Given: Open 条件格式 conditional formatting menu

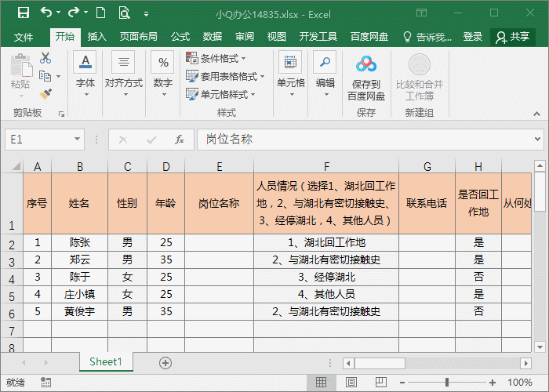Looking at the screenshot, I should (x=216, y=58).
